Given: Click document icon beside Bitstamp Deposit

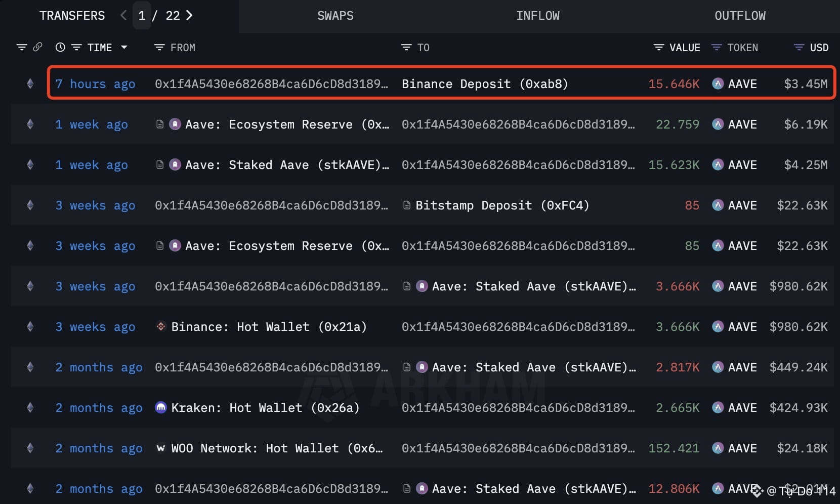Looking at the screenshot, I should click(406, 205).
